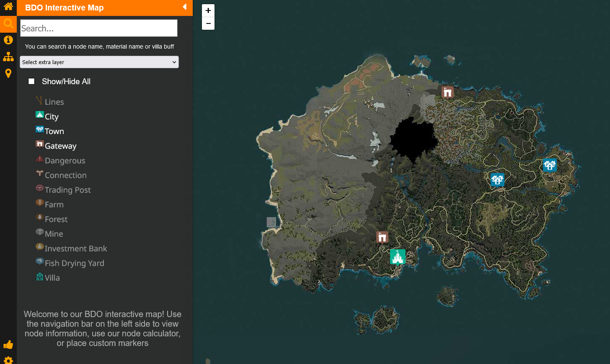Click the node search input field
Screen dimensions: 610x364
pyautogui.click(x=99, y=28)
